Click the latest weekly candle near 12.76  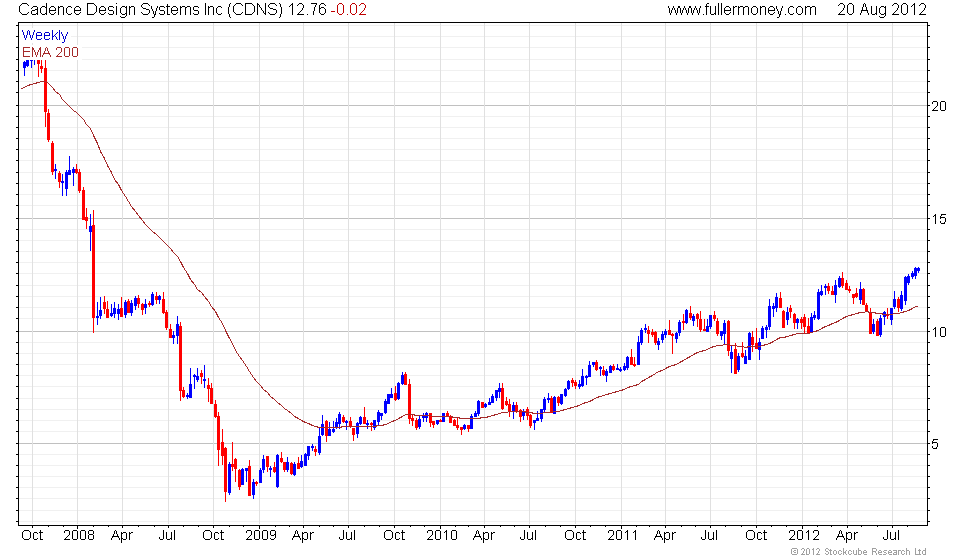click(918, 271)
